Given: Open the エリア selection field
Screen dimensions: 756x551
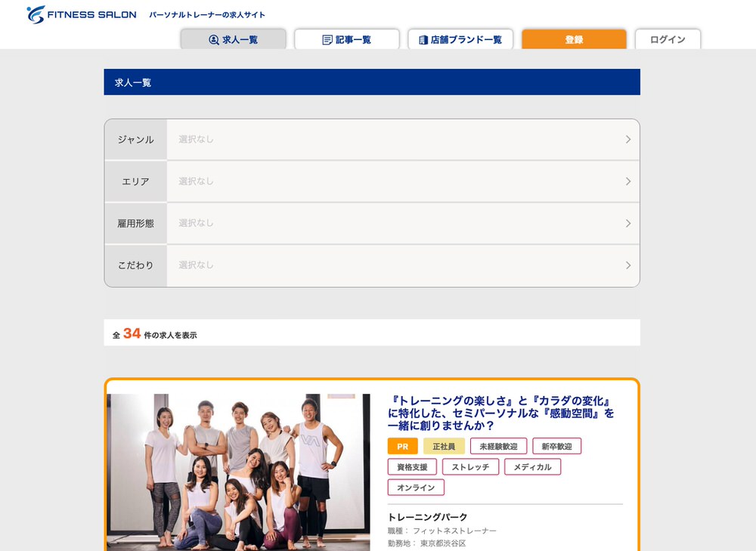Looking at the screenshot, I should click(x=393, y=181).
